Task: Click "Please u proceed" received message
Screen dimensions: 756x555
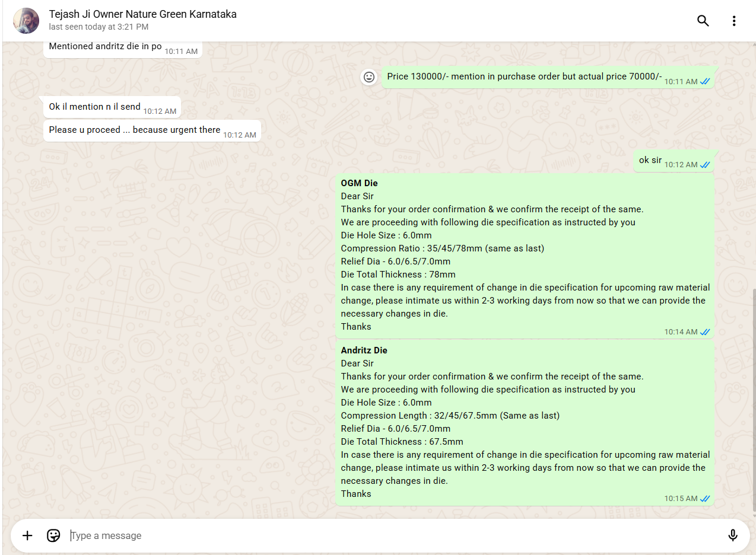Action: 135,130
